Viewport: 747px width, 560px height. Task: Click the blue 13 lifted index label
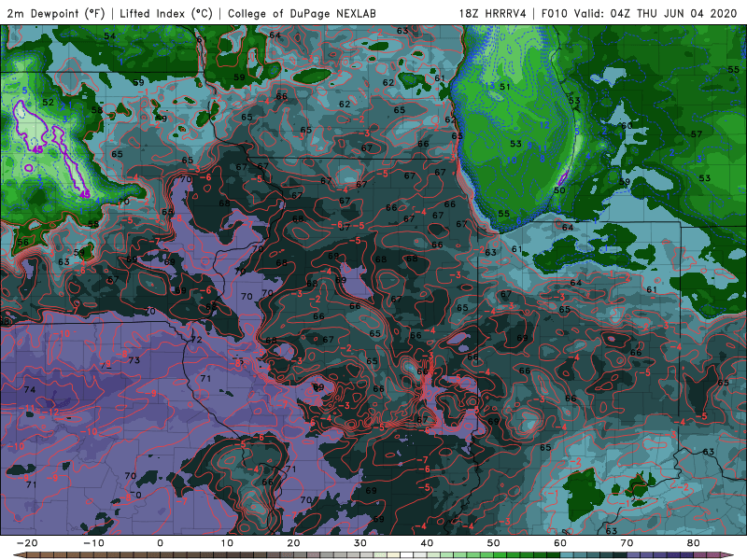(x=489, y=86)
